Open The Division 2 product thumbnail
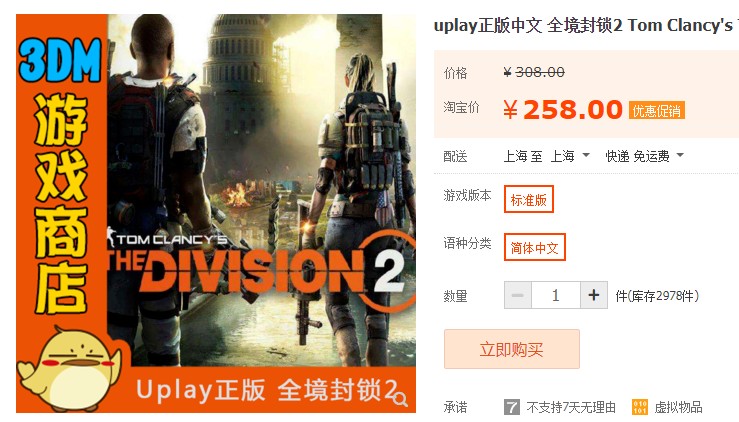This screenshot has width=739, height=422. coord(216,214)
